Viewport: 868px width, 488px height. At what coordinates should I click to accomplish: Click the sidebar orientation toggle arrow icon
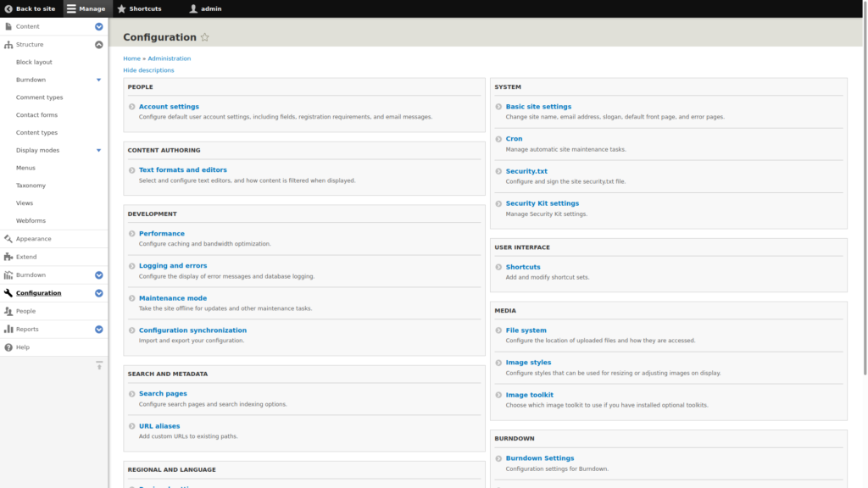[x=99, y=365]
